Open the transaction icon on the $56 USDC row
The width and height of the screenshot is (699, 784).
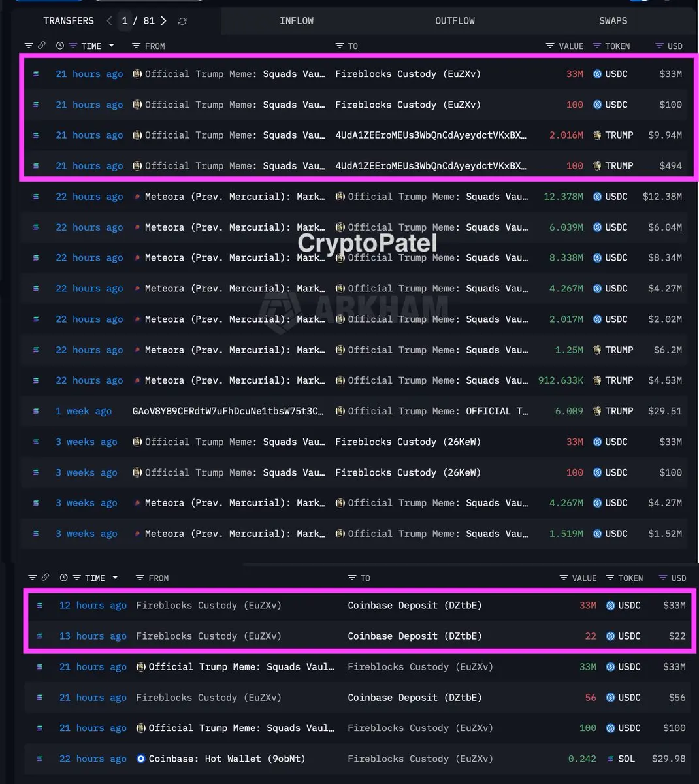[40, 697]
